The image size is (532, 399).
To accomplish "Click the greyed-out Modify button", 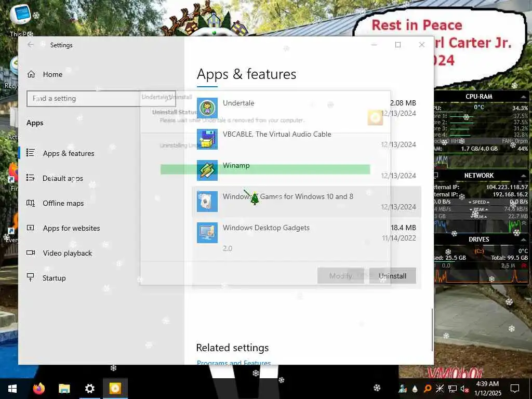I will 341,276.
